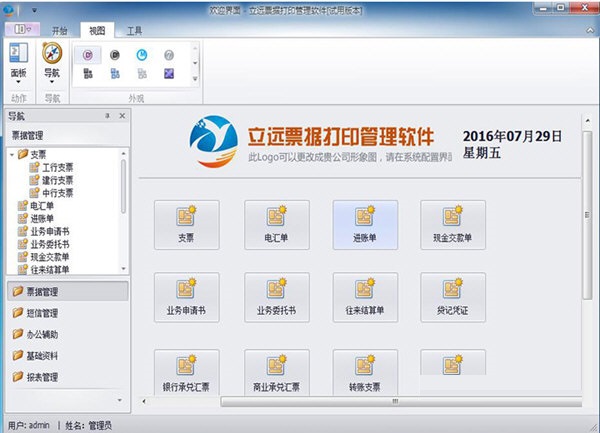Select 进账单 in the navigation tree
Screen dimensions: 600x433
point(36,218)
